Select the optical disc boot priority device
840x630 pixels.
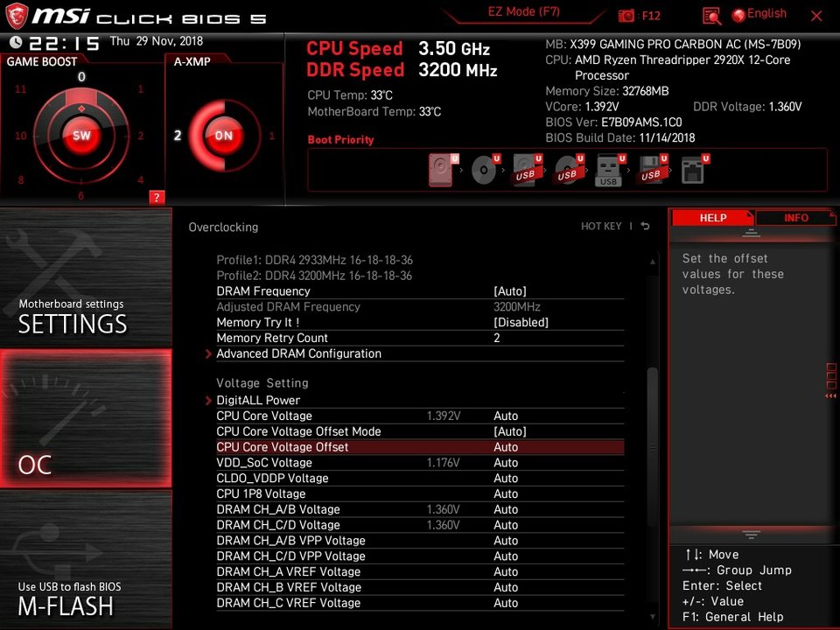coord(486,171)
